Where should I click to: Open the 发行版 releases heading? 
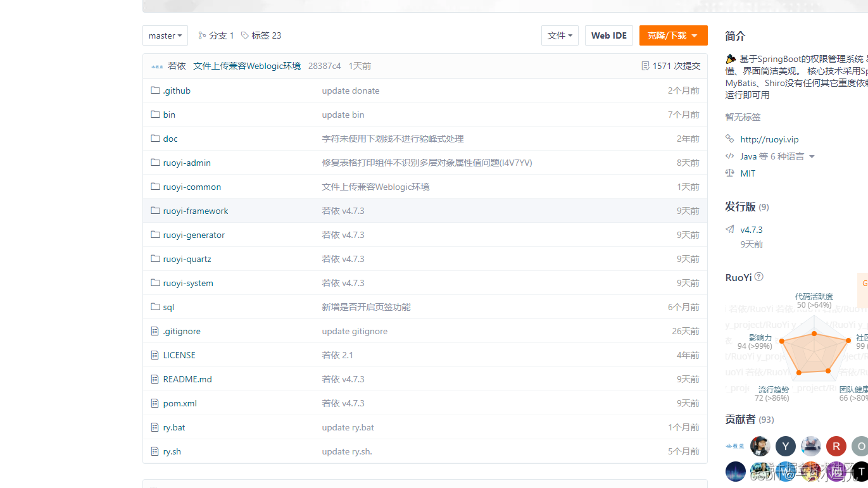pos(740,207)
